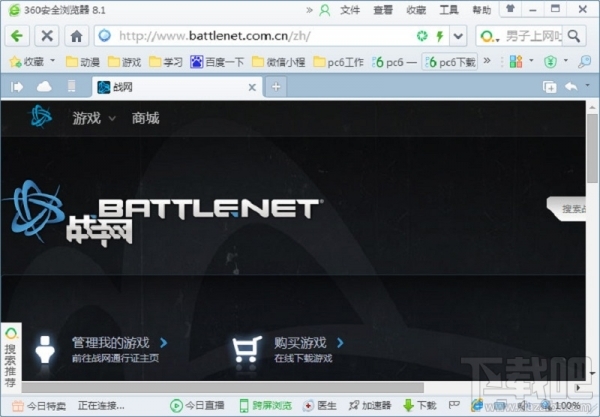Screen dimensions: 600x417
Task: Select the 战网 tab
Action: point(176,87)
